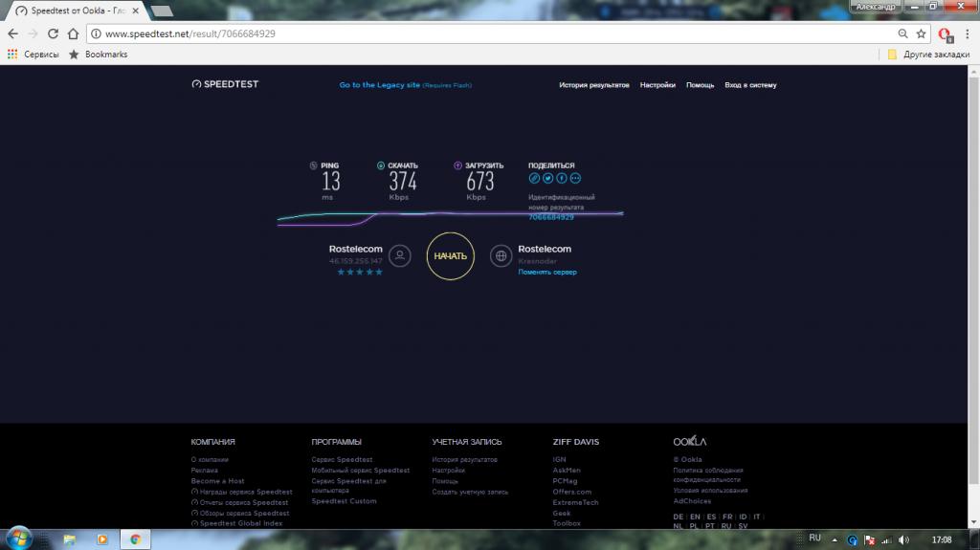Open AskMen footer link

(x=567, y=470)
